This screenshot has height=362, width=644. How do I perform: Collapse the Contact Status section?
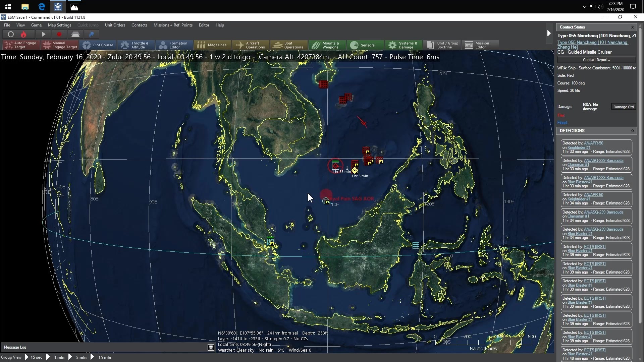tap(633, 27)
